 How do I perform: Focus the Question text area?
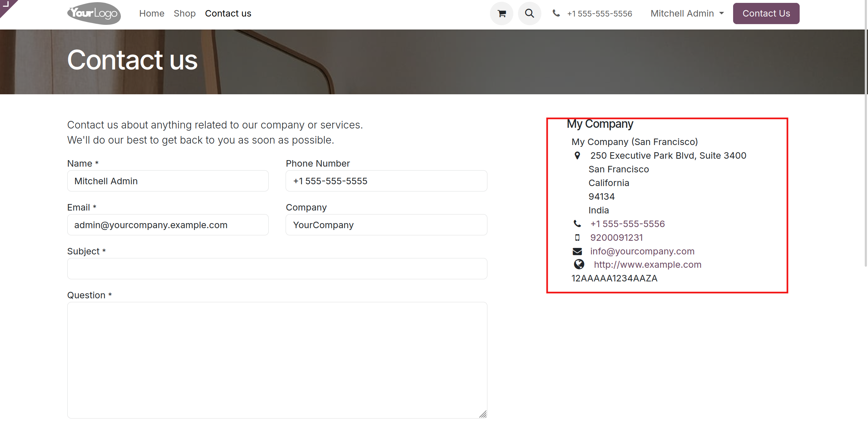277,360
